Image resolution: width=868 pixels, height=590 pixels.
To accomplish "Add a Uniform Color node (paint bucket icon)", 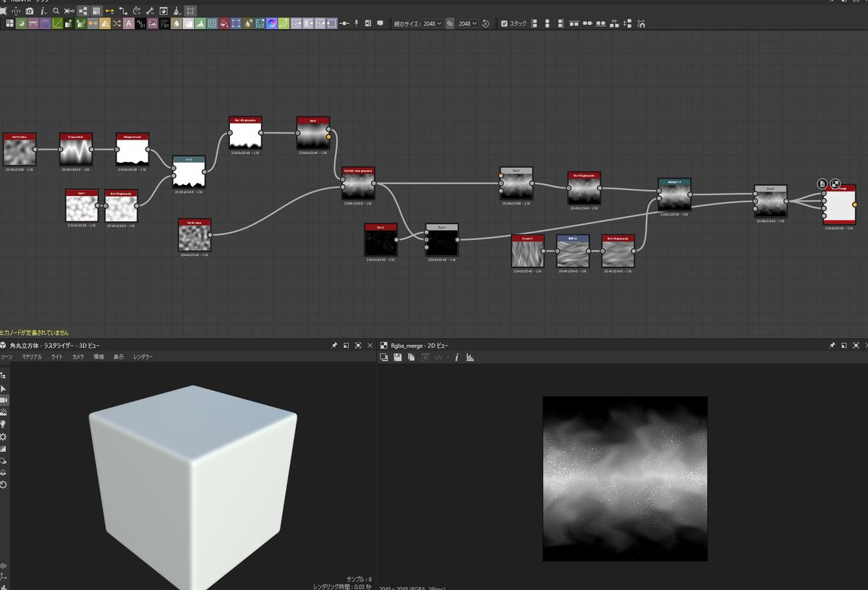I will (x=224, y=24).
